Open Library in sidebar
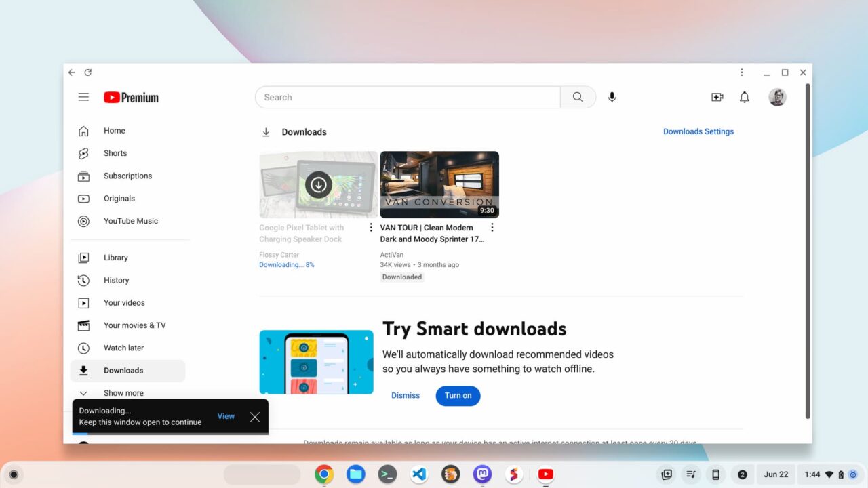868x488 pixels. [127, 258]
